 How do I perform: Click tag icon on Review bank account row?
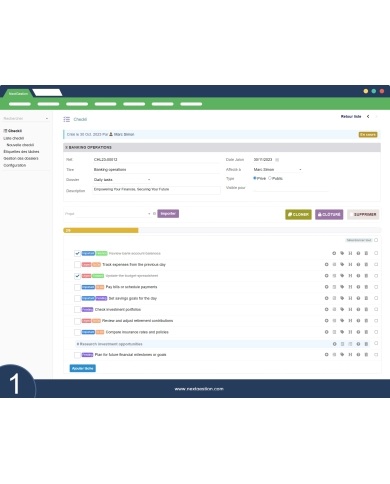pos(342,253)
